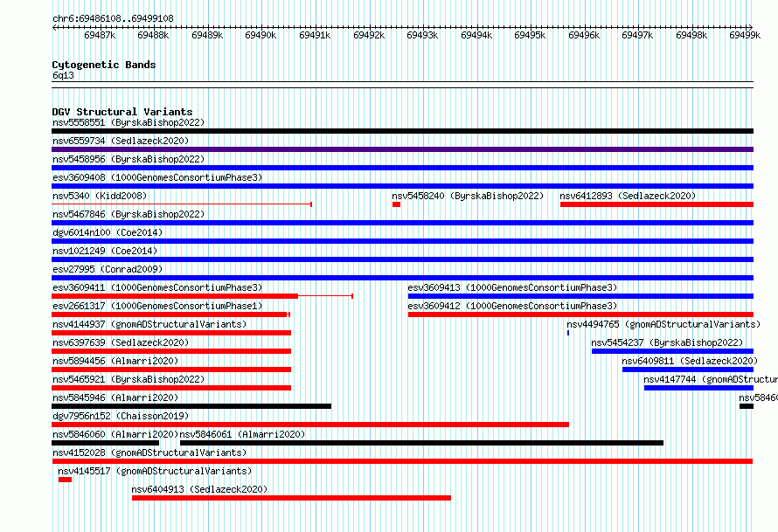Click the nsv5846061 (Almarri2020) label
This screenshot has height=532, width=778.
242,434
